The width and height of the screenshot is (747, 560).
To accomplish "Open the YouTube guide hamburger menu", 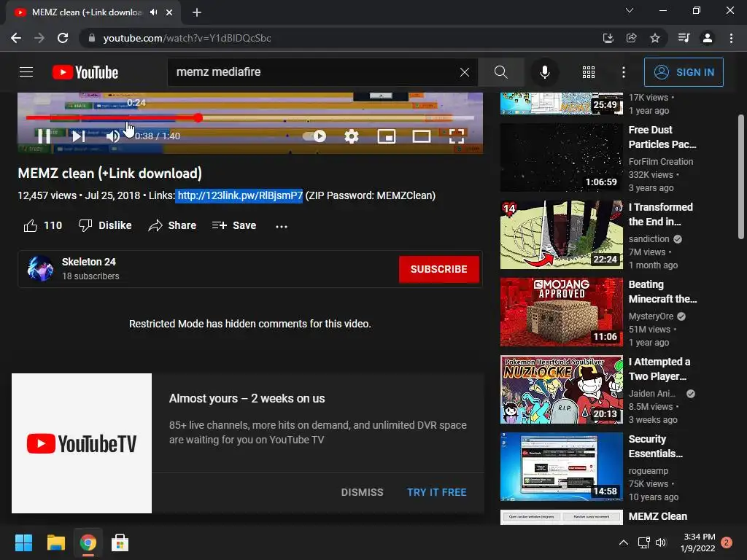I will (x=26, y=72).
